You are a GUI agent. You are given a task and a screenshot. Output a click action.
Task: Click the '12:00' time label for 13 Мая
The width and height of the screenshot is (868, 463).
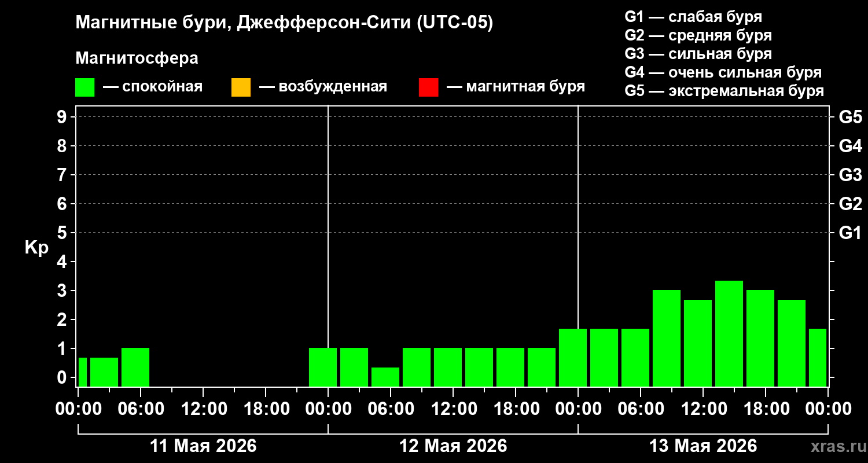[x=703, y=409]
